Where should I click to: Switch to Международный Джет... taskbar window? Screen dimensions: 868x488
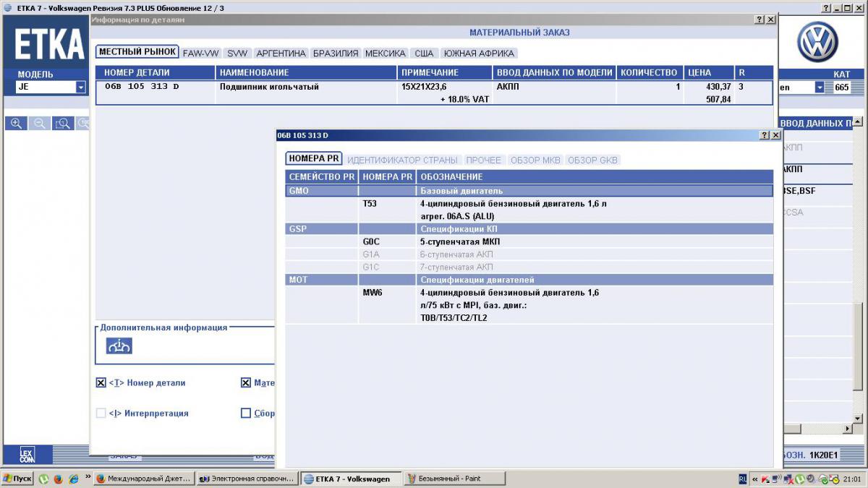tap(144, 479)
